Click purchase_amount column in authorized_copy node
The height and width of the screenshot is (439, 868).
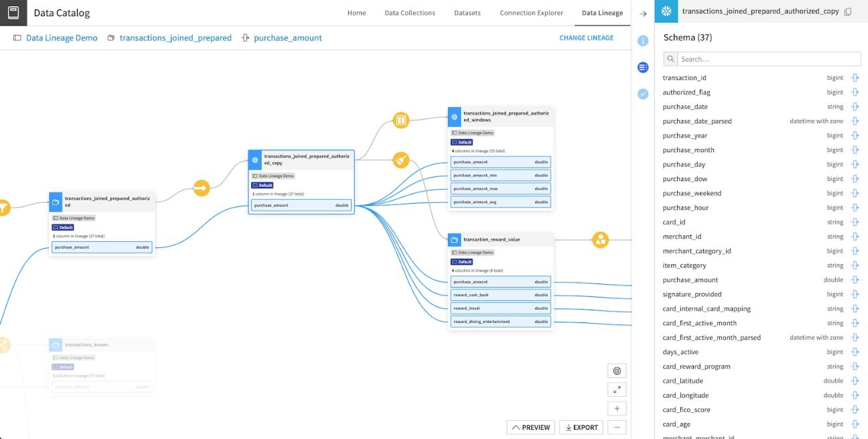301,205
